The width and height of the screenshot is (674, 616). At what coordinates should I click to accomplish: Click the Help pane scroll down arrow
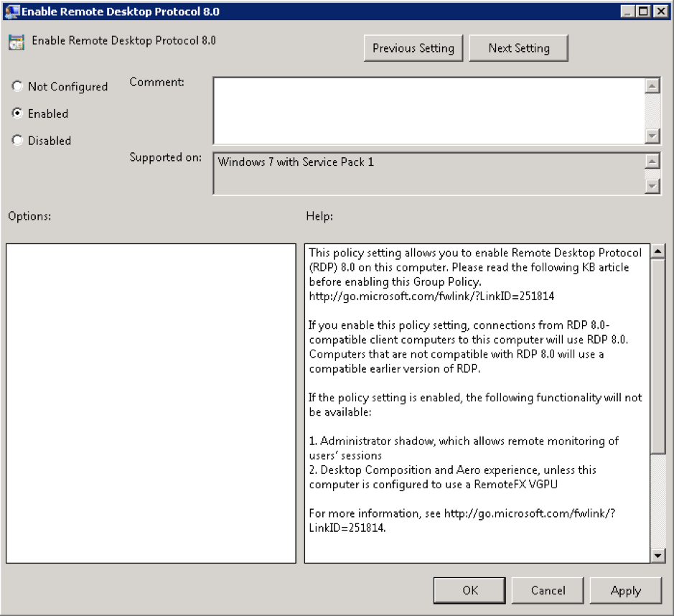(657, 556)
